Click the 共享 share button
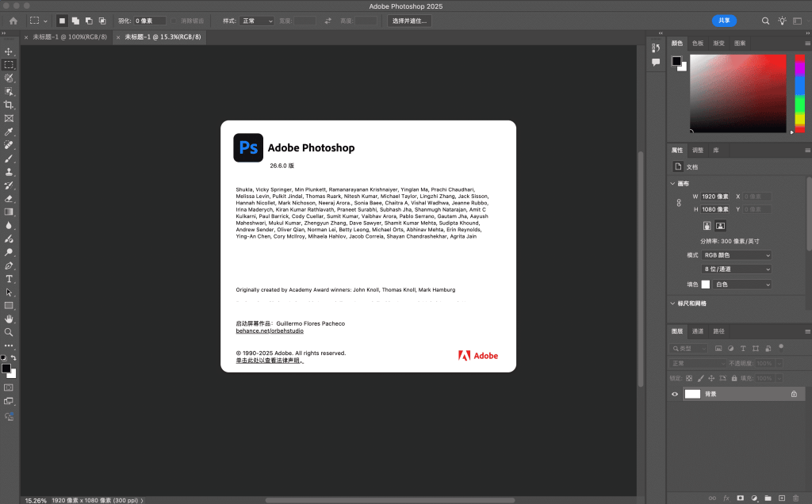The image size is (812, 504). point(725,21)
